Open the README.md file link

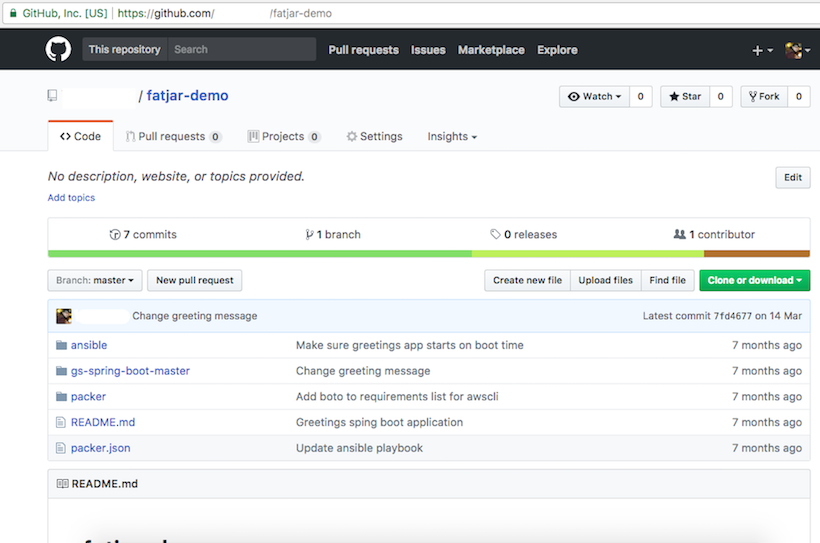103,422
